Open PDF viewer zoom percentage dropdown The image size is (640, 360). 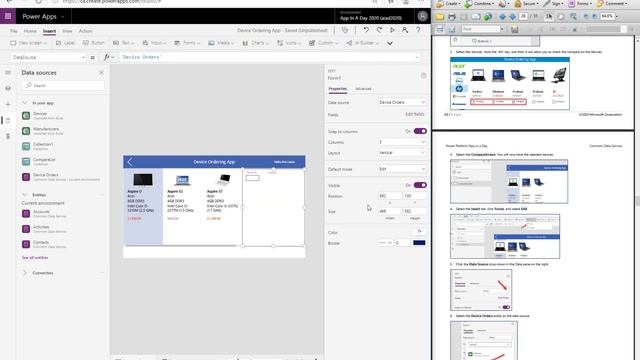617,16
